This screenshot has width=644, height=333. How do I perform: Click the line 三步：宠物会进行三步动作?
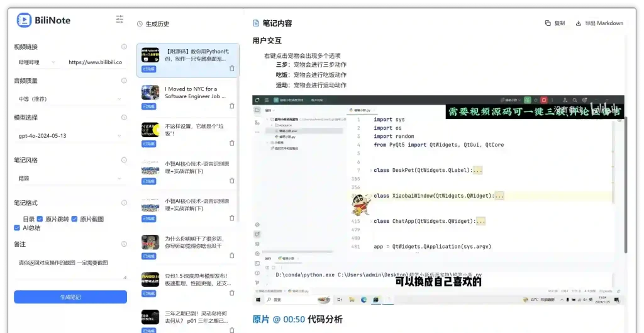point(311,65)
